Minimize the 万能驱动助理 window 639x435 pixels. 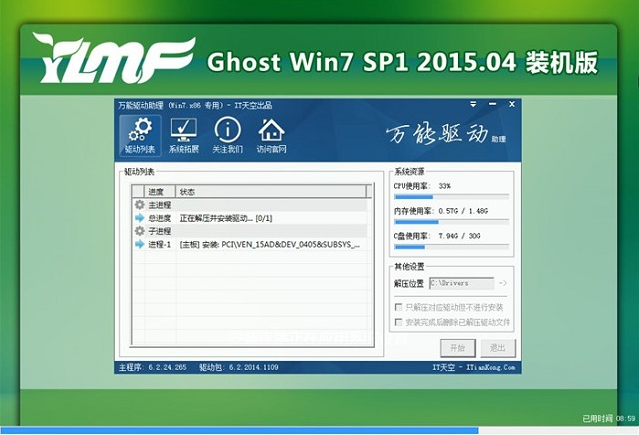point(493,104)
